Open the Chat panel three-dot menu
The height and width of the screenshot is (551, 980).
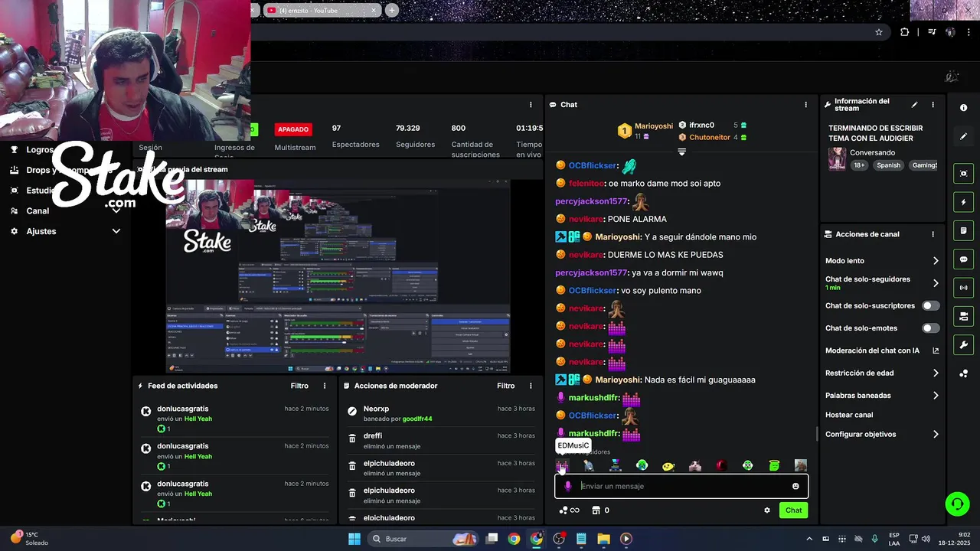tap(805, 105)
